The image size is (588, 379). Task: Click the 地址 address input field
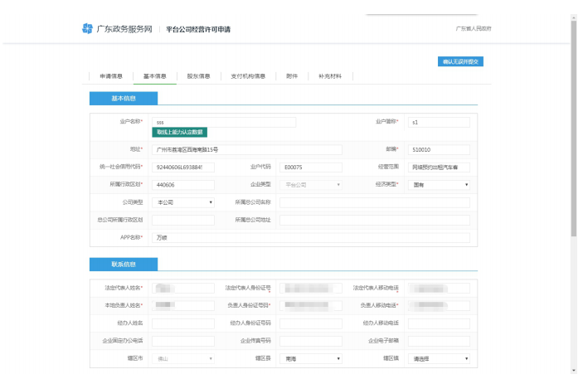coord(246,149)
